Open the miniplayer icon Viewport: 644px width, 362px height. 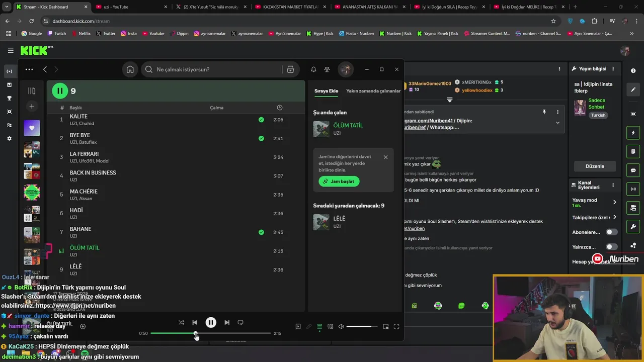385,327
